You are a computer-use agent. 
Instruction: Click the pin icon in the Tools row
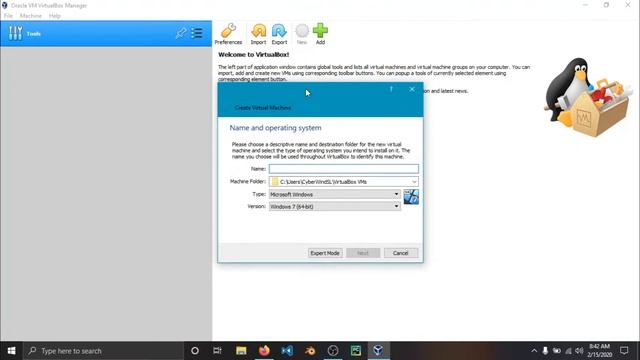point(181,33)
